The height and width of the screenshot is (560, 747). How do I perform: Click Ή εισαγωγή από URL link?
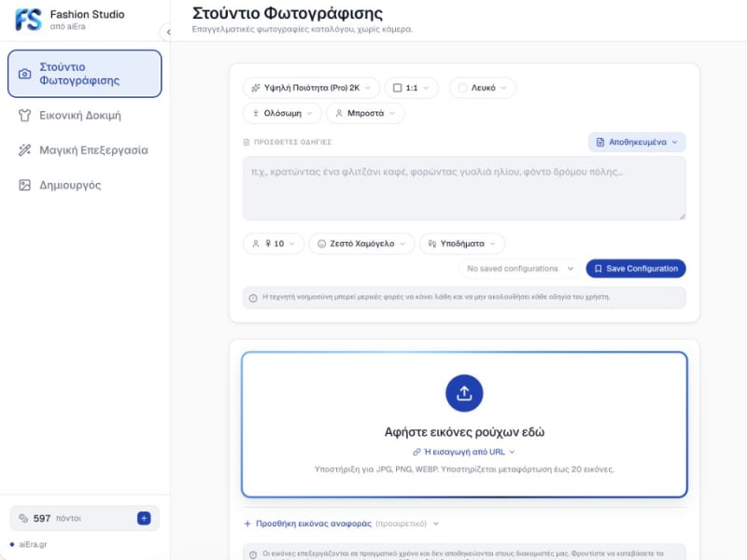tap(464, 452)
